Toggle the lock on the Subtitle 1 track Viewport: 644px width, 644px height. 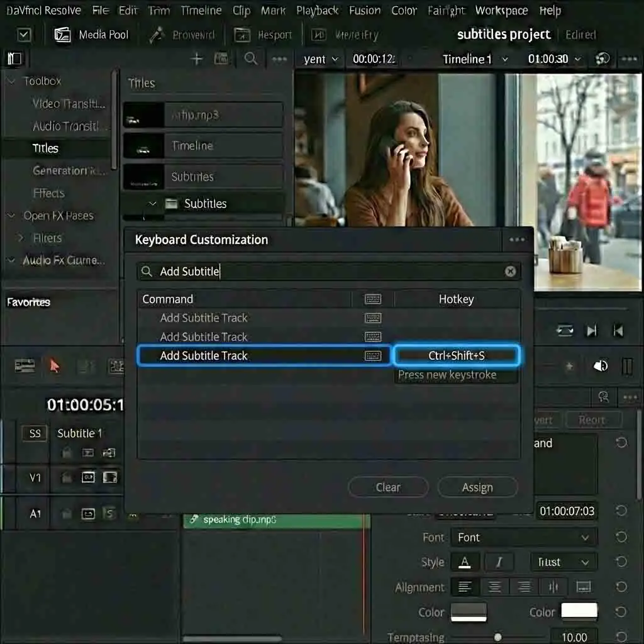(x=65, y=452)
